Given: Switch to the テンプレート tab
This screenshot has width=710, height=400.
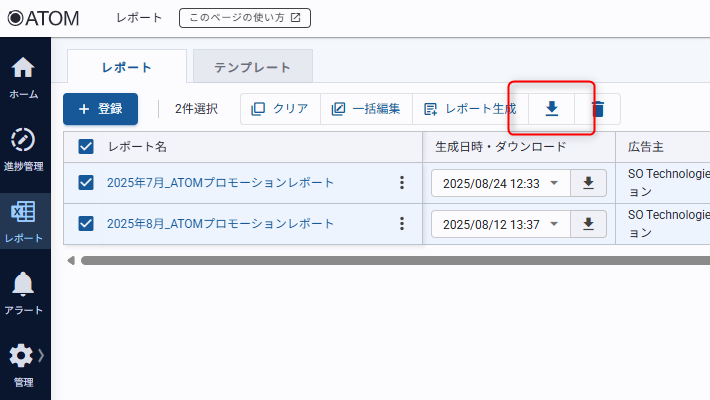Looking at the screenshot, I should point(252,67).
